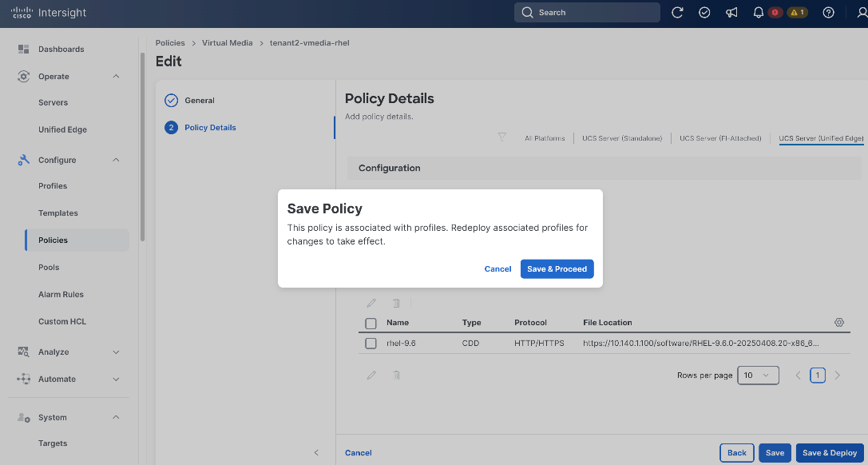This screenshot has height=465, width=868.
Task: Click the Save & Deploy button
Action: tap(830, 453)
